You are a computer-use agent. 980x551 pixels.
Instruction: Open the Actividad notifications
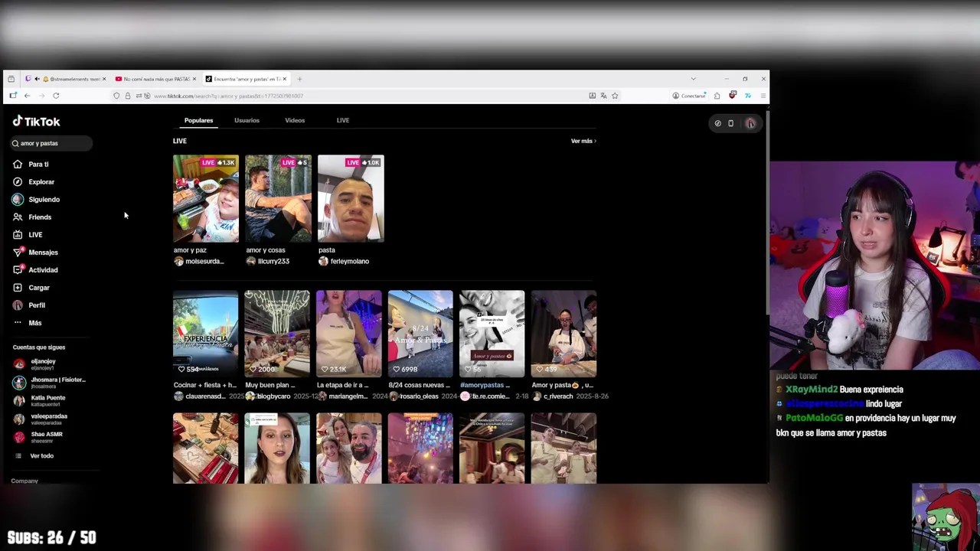click(x=35, y=270)
